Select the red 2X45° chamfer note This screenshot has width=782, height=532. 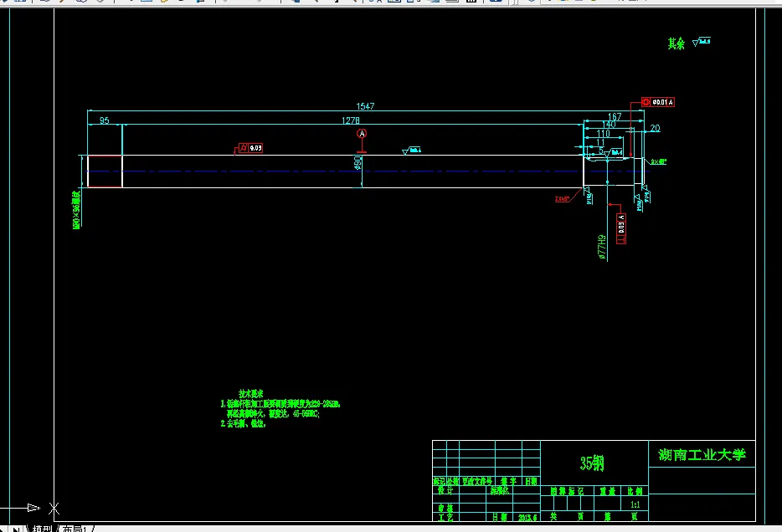tap(562, 199)
